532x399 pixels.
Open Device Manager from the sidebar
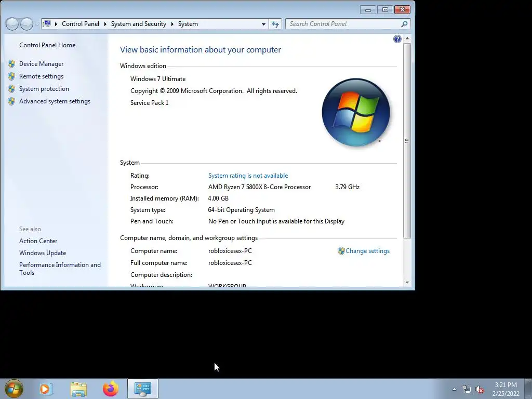41,64
